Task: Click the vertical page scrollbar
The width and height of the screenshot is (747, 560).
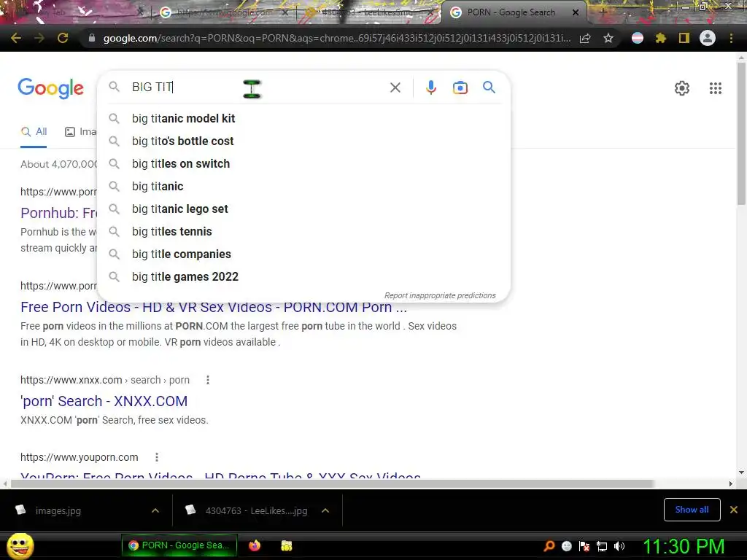Action: [x=741, y=134]
